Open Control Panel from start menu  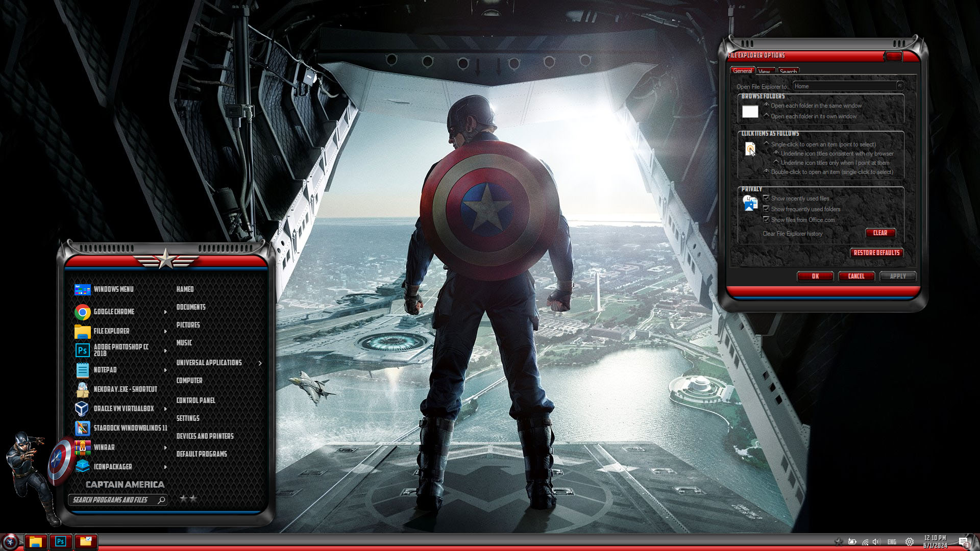tap(195, 400)
